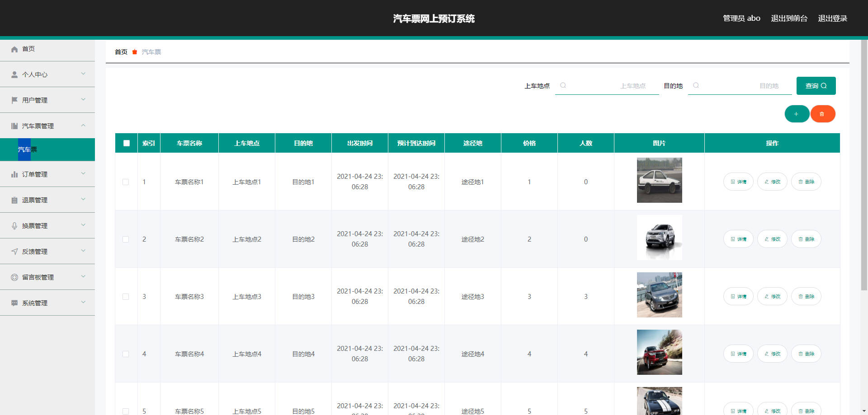This screenshot has width=868, height=415.
Task: Click 首页 in the breadcrumb
Action: coord(121,52)
